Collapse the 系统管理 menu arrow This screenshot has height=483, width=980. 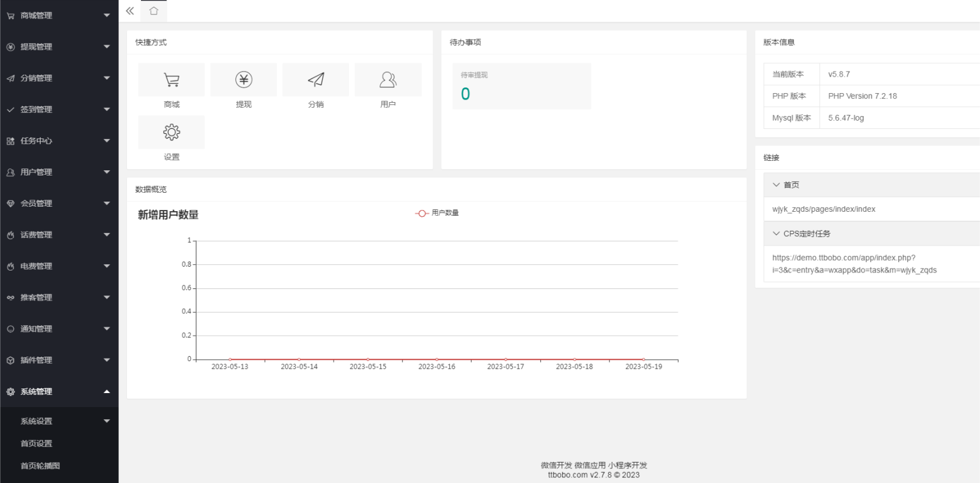coord(107,391)
